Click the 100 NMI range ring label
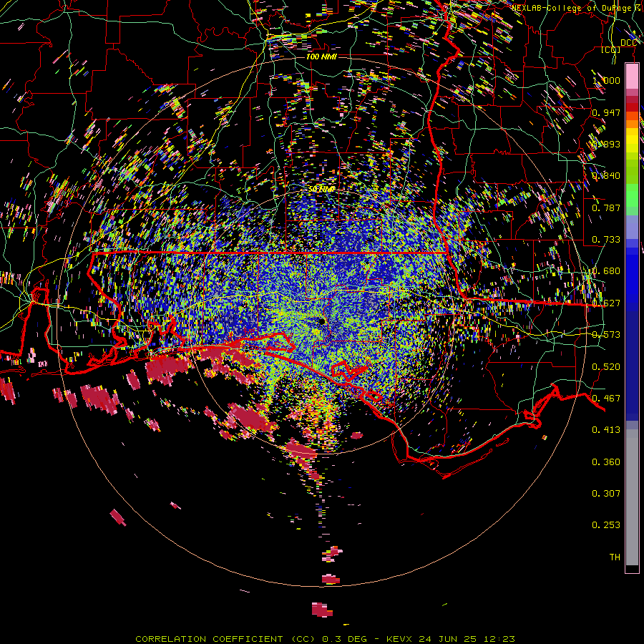Viewport: 644px width, 644px height. click(x=321, y=57)
